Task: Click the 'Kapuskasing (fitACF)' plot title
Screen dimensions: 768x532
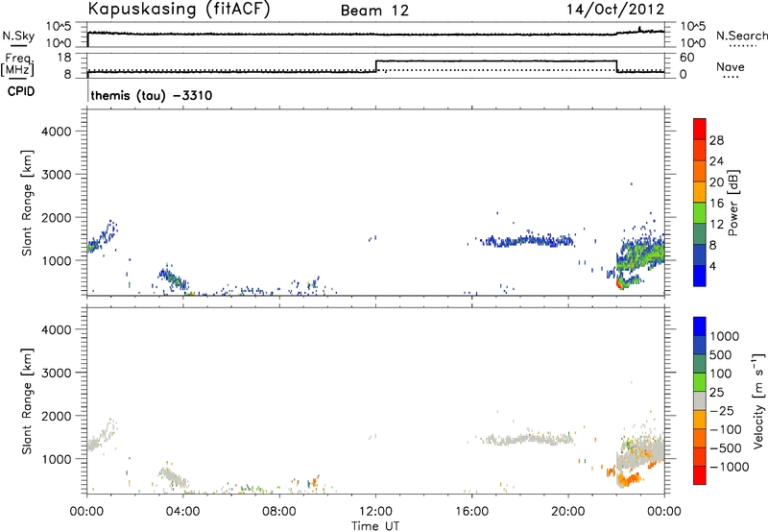Action: pyautogui.click(x=179, y=9)
